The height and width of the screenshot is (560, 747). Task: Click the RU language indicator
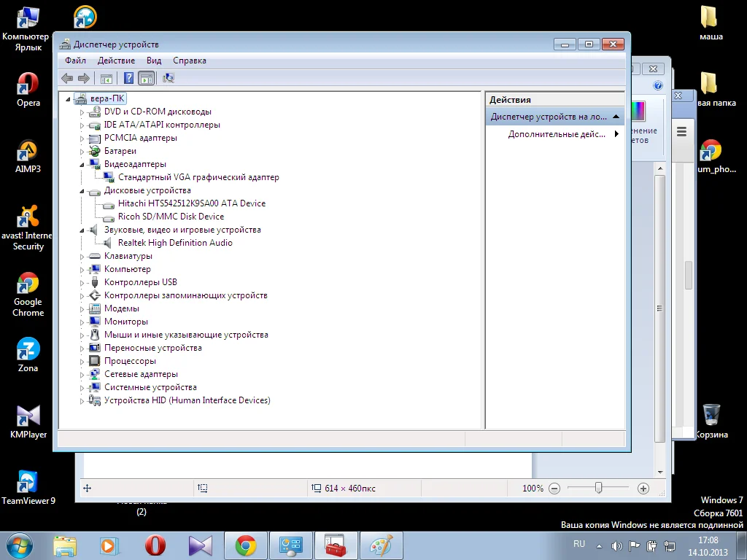point(578,544)
